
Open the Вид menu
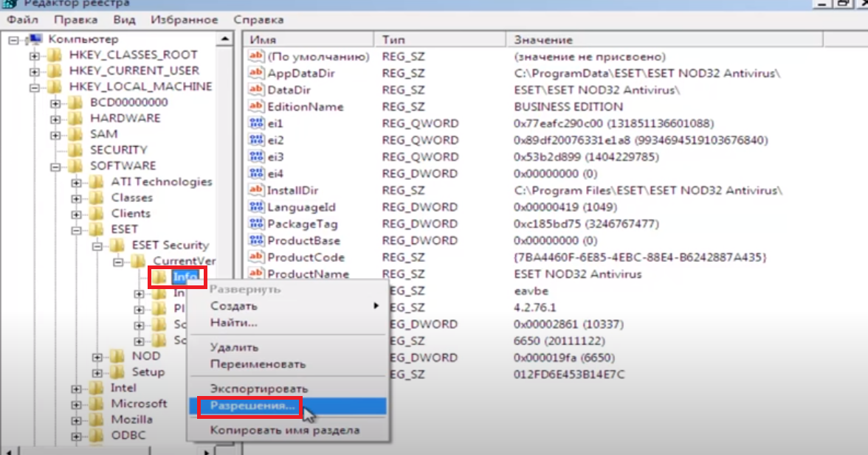pos(124,20)
